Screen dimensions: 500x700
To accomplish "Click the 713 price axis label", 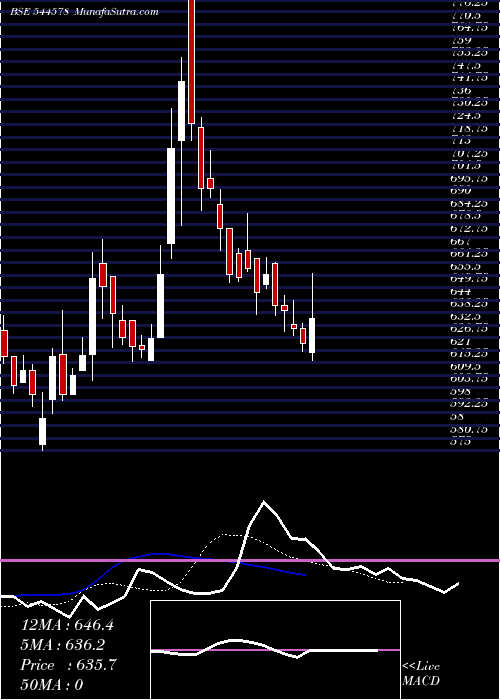I will click(x=461, y=141).
